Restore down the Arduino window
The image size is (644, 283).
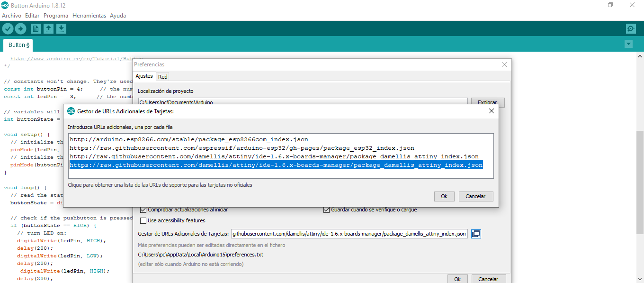610,5
